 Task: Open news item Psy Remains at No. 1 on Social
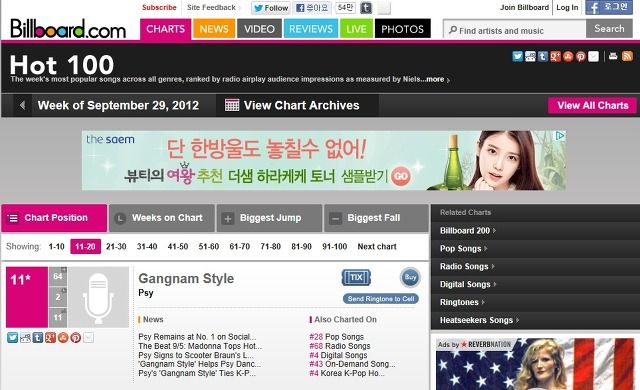[197, 337]
